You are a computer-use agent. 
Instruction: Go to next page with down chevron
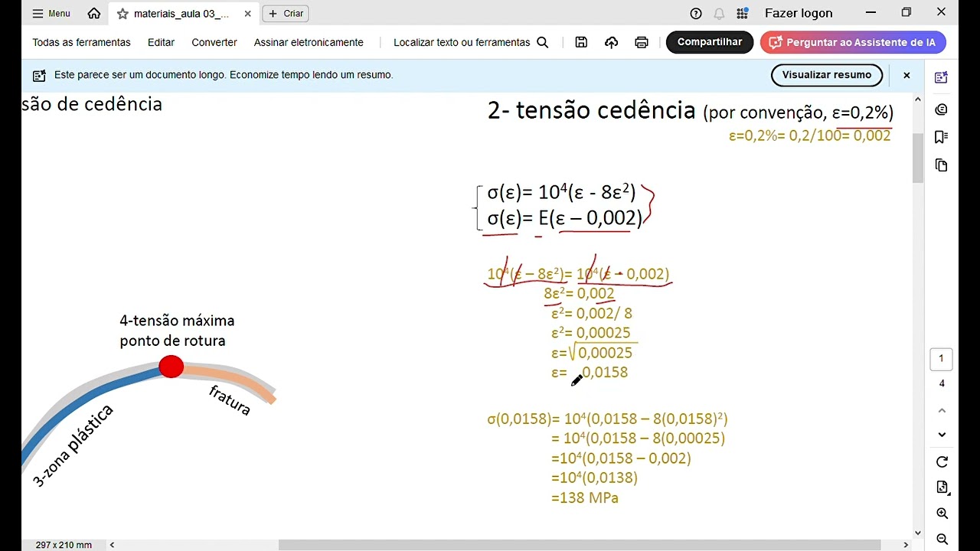pos(942,435)
